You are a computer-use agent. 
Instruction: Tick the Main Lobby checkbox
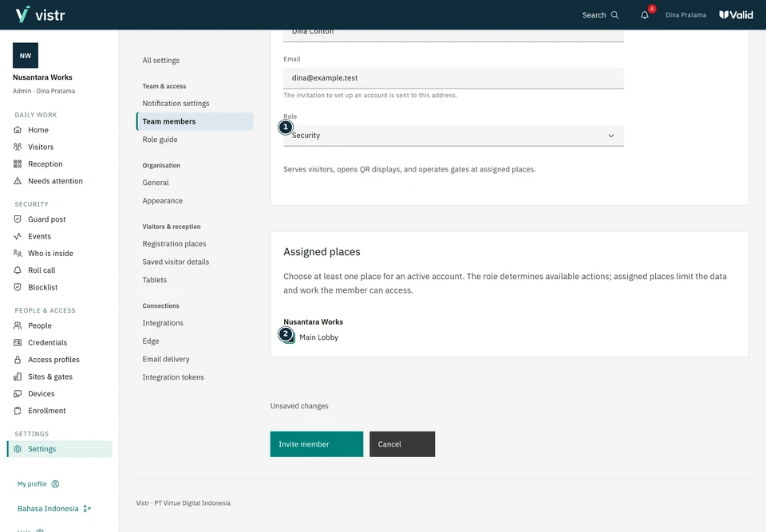290,337
